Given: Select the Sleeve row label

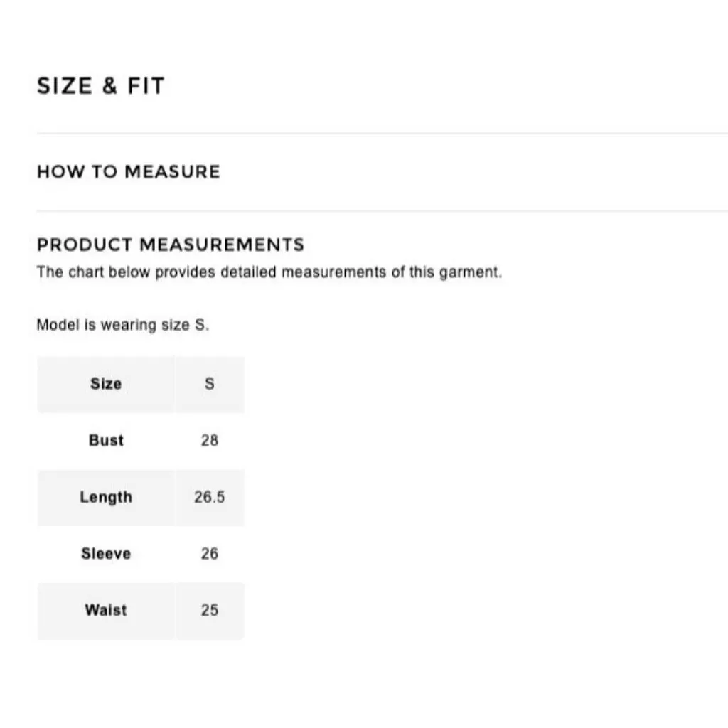Looking at the screenshot, I should tap(106, 554).
